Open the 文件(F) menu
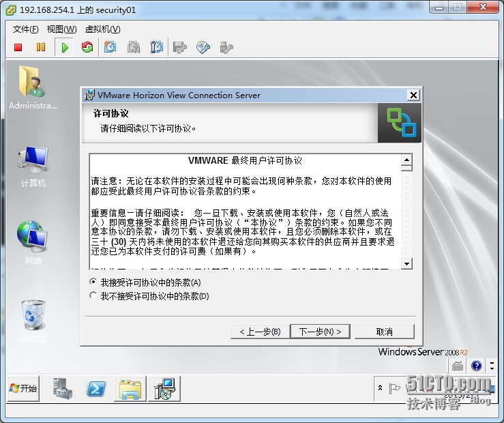The width and height of the screenshot is (504, 423). 25,29
